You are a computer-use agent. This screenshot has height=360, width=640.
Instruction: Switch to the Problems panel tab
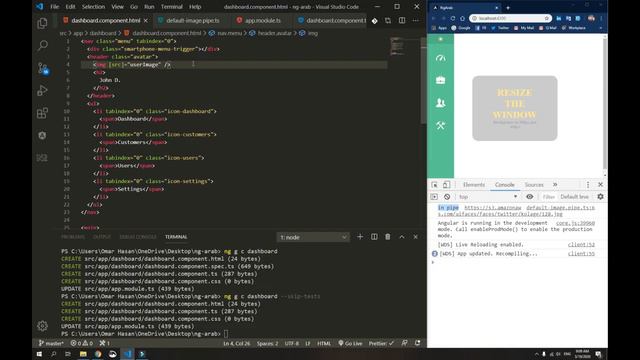(x=73, y=237)
